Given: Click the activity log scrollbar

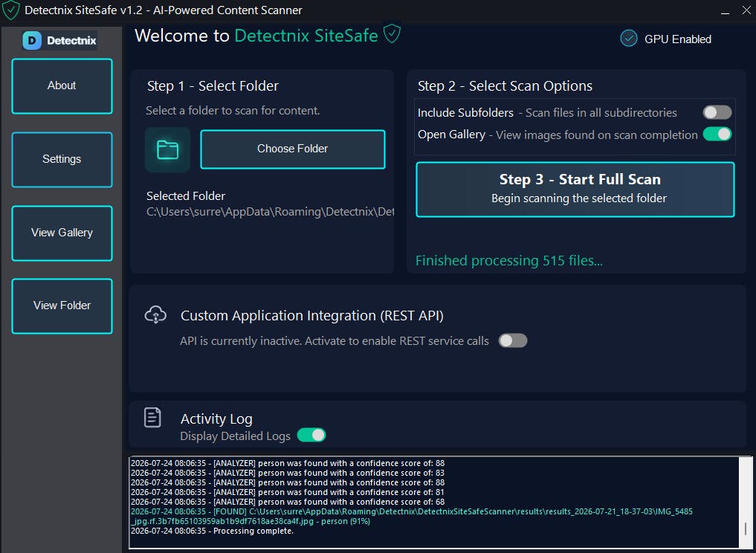Looking at the screenshot, I should click(745, 502).
